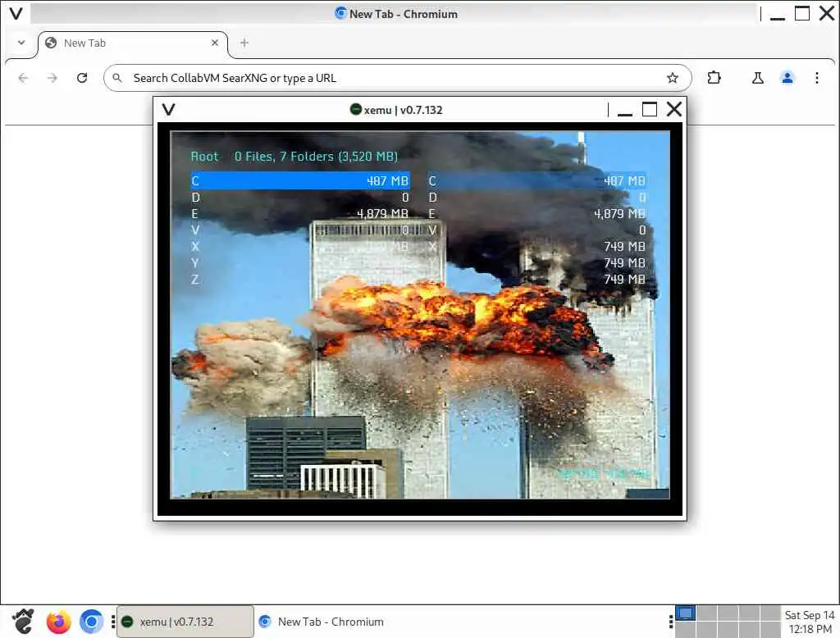Select drive Z in left pane
Image resolution: width=840 pixels, height=638 pixels.
(300, 280)
